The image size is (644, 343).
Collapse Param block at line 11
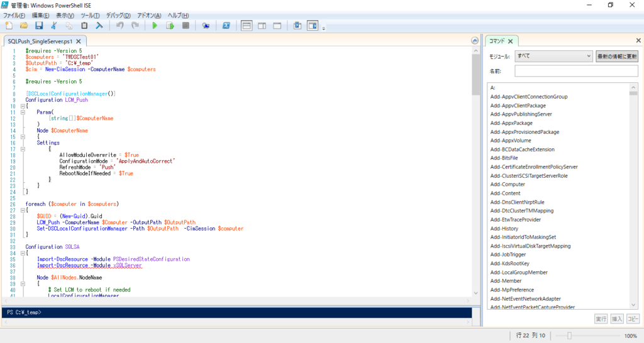[x=23, y=112]
